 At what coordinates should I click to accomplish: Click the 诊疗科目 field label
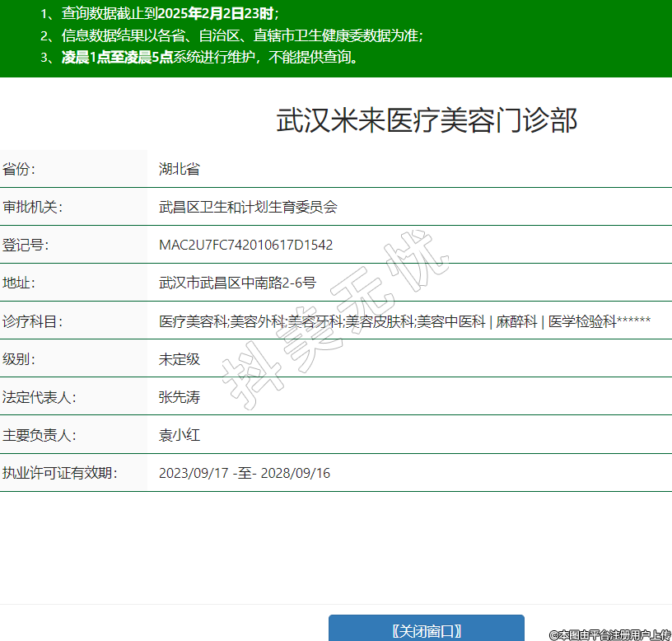pyautogui.click(x=32, y=321)
